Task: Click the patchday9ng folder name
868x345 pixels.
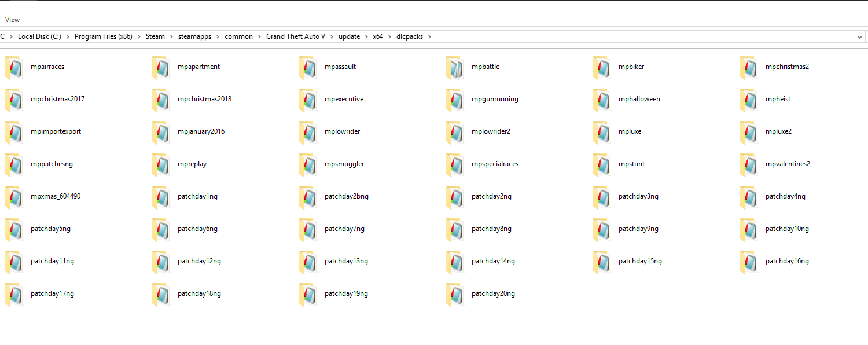Action: pyautogui.click(x=638, y=229)
